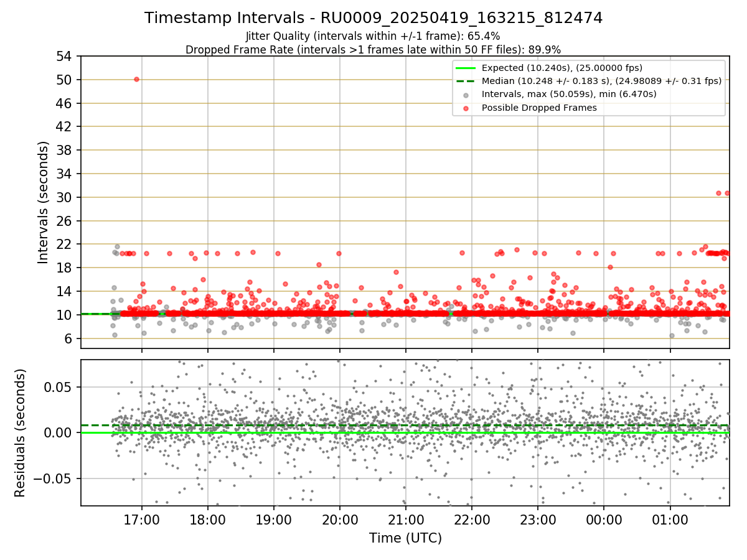This screenshot has height=560, width=747.
Task: Click the y-axis tick label 6
Action: tap(70, 338)
